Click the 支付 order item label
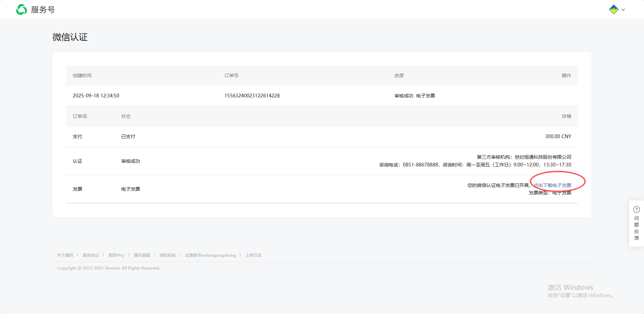644x314 pixels. click(x=77, y=136)
